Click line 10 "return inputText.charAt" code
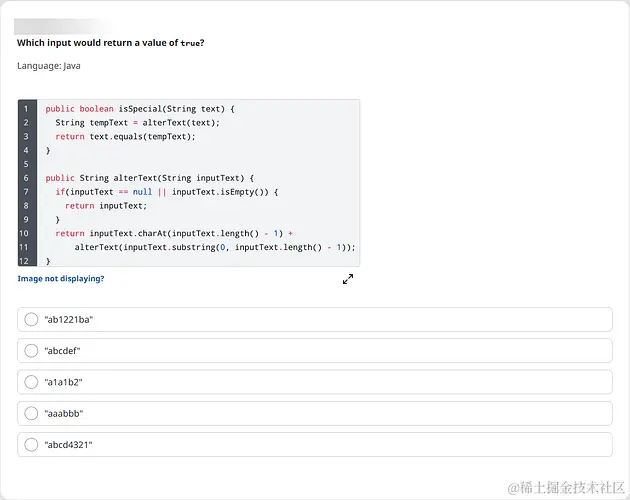The image size is (630, 500). click(x=174, y=234)
